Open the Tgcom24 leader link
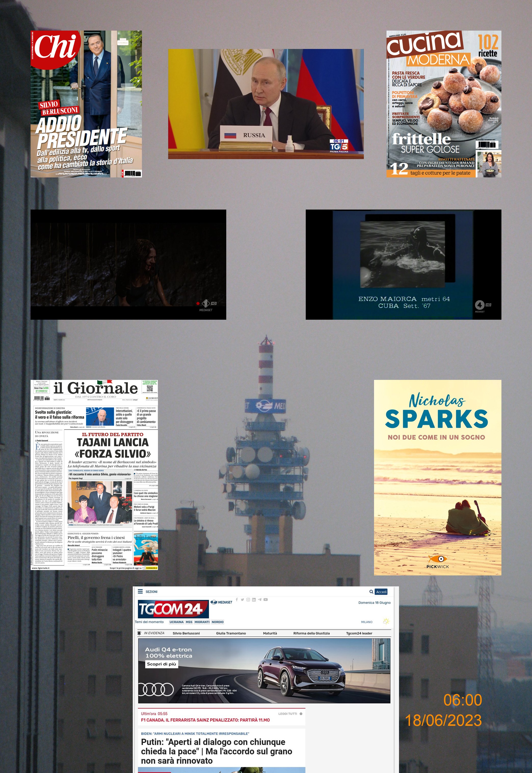This screenshot has width=532, height=773. click(x=359, y=633)
